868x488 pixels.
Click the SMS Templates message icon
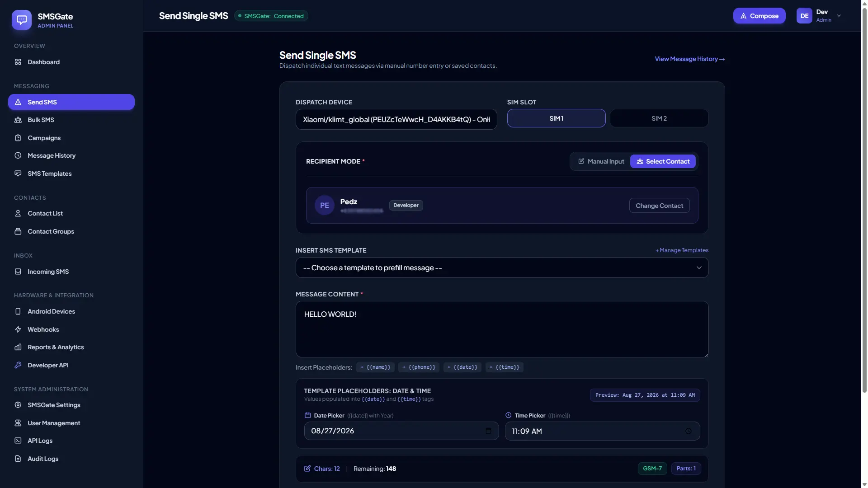point(18,174)
